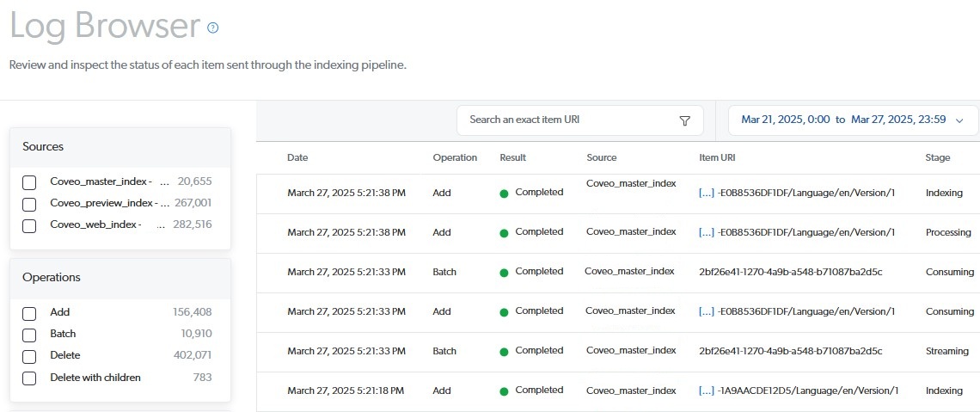
Task: Click Coveo_master_index source in the Processing row
Action: click(x=631, y=231)
